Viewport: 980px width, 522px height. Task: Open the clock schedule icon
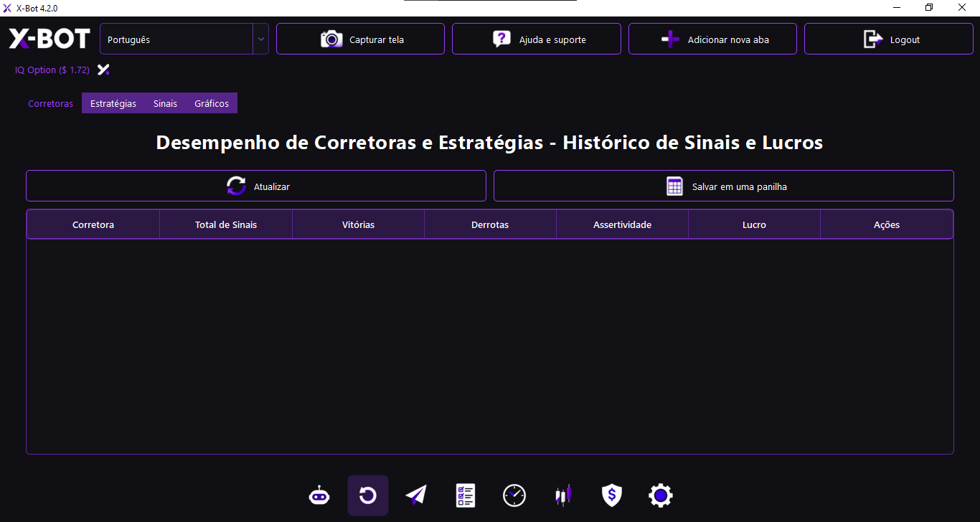click(514, 495)
